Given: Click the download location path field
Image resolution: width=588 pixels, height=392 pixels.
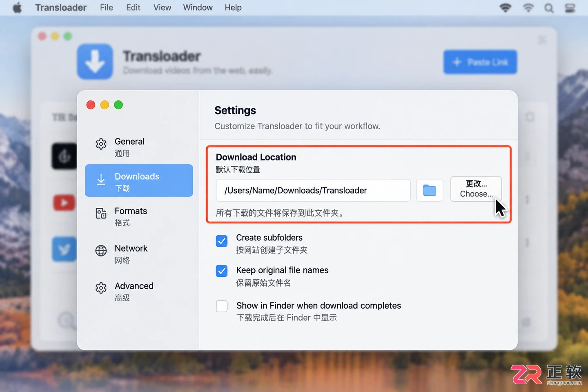Looking at the screenshot, I should [313, 190].
